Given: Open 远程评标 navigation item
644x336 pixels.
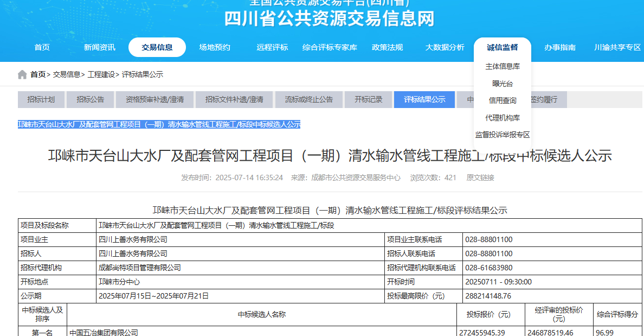Looking at the screenshot, I should coord(272,47).
